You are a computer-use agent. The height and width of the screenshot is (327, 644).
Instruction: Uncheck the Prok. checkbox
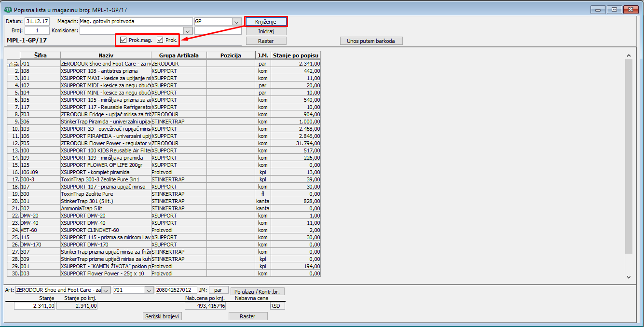(160, 40)
